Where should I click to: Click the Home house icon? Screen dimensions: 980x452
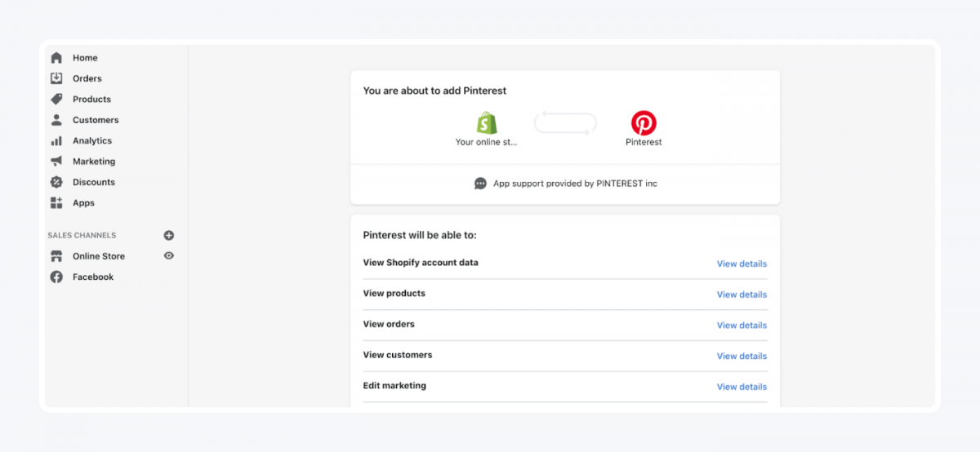(x=56, y=58)
